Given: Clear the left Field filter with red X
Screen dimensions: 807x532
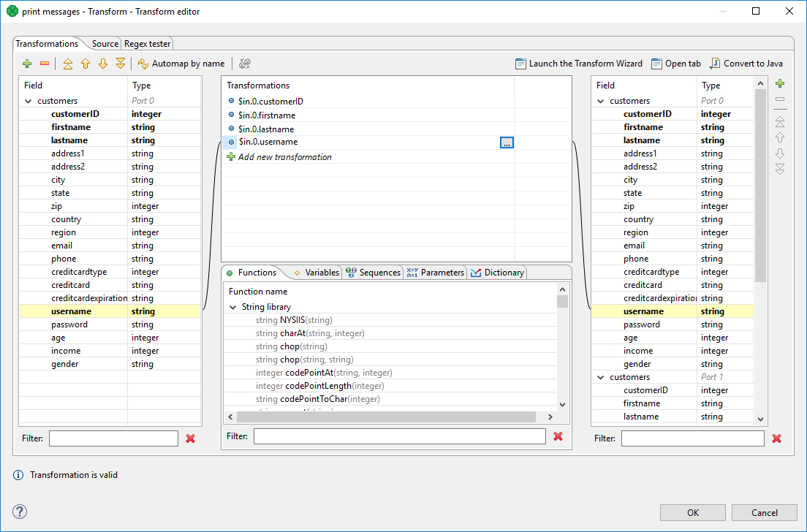Looking at the screenshot, I should tap(191, 438).
